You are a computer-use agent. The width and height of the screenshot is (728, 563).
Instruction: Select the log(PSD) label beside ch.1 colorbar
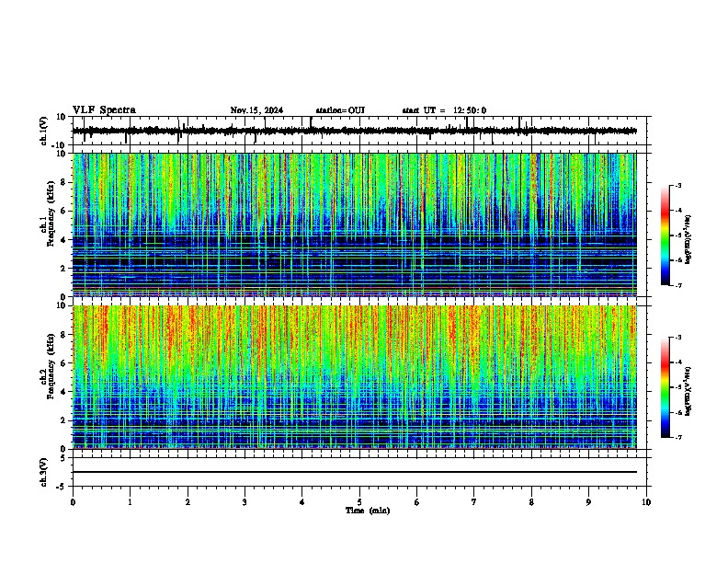point(688,239)
